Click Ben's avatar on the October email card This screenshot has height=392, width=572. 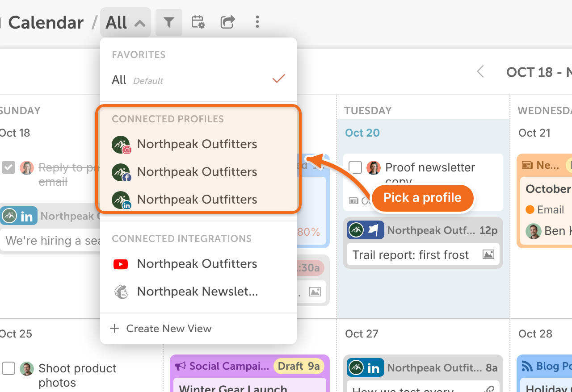coord(533,231)
